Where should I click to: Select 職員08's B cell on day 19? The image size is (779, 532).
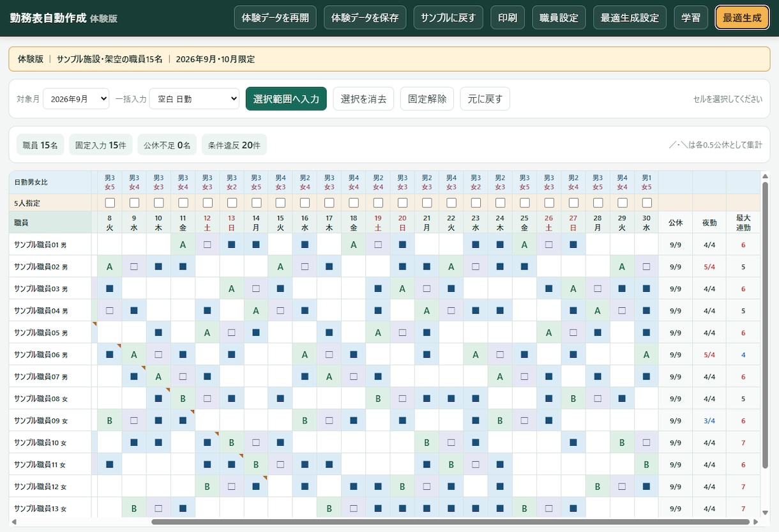(x=378, y=399)
